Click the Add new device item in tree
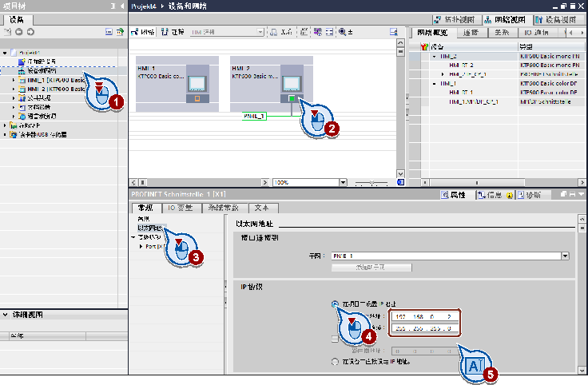 click(38, 62)
